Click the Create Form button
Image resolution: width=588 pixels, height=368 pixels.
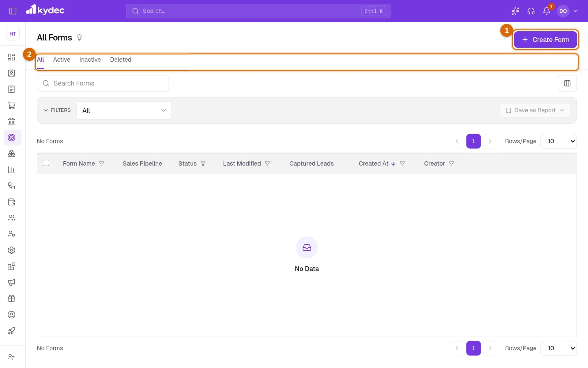[x=545, y=40]
